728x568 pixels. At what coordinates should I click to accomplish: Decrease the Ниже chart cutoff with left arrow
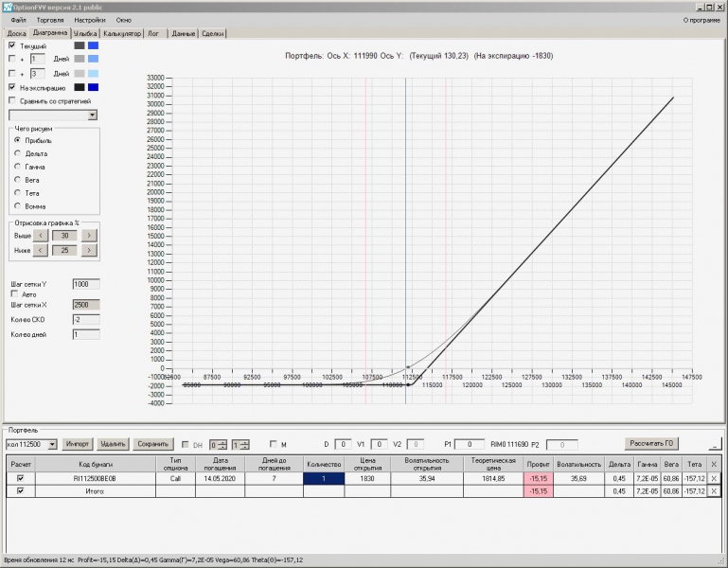click(x=40, y=250)
